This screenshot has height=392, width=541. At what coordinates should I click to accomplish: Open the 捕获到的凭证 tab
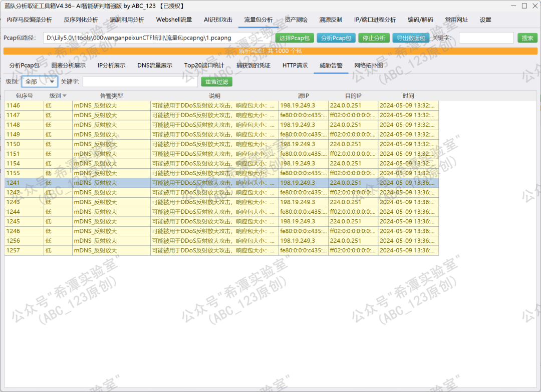point(253,66)
